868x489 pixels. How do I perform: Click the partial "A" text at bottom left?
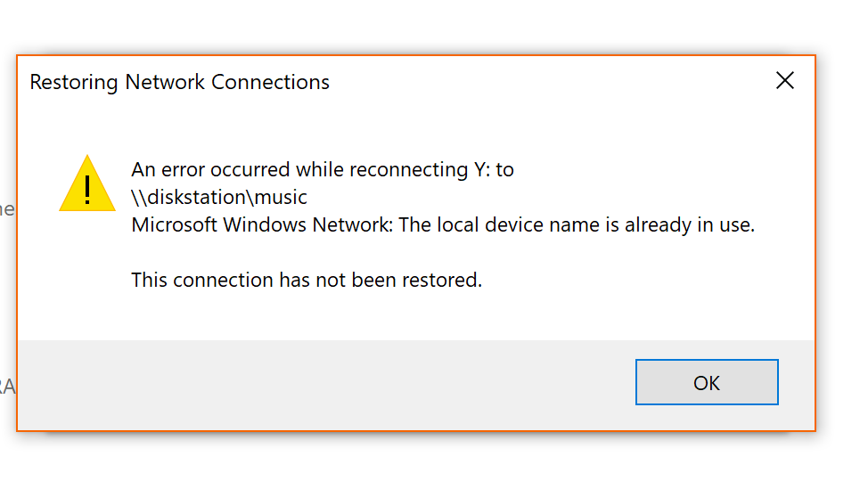7,387
